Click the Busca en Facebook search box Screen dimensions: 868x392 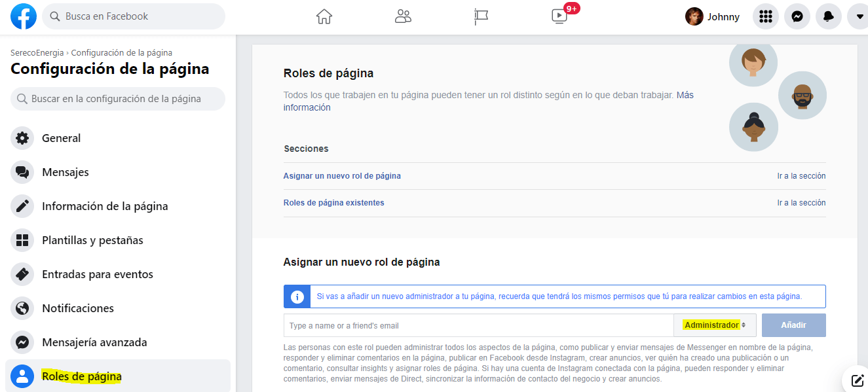[x=134, y=16]
